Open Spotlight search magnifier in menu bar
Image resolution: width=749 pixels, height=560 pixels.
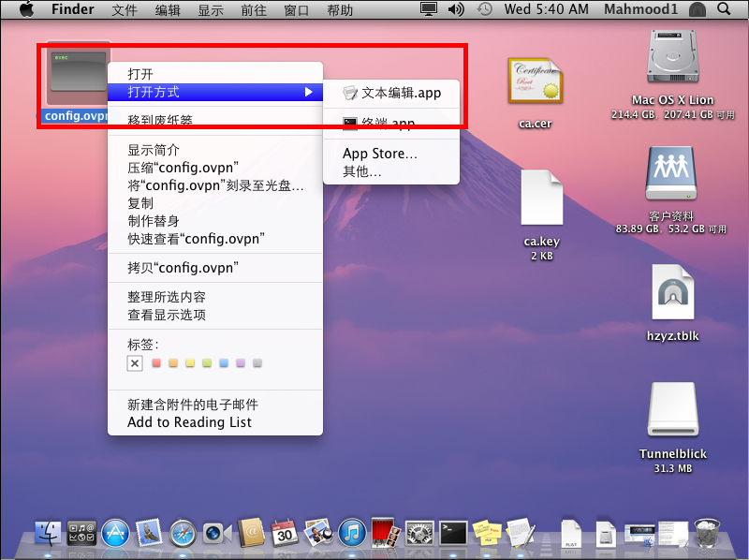pyautogui.click(x=724, y=8)
